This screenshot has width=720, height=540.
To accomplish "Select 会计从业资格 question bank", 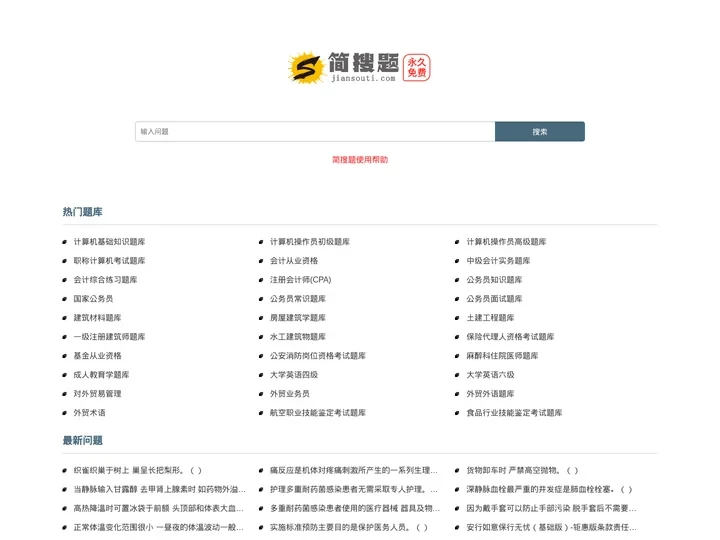I will [294, 260].
